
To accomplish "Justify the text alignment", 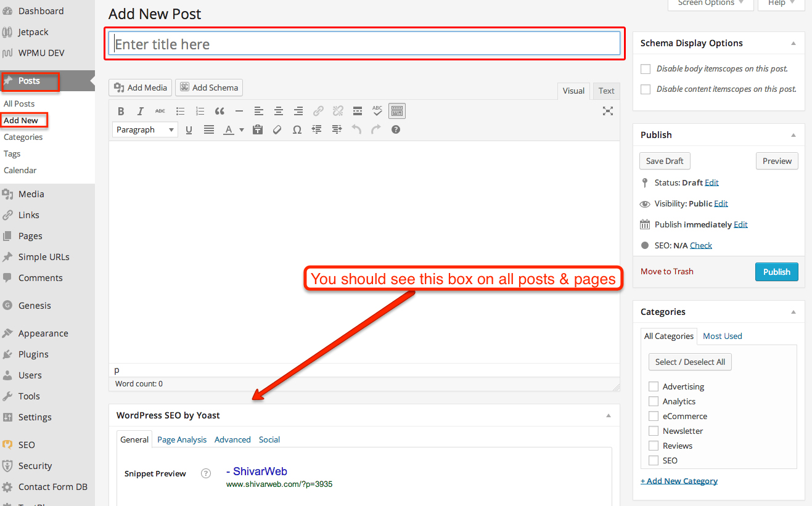I will pos(209,129).
